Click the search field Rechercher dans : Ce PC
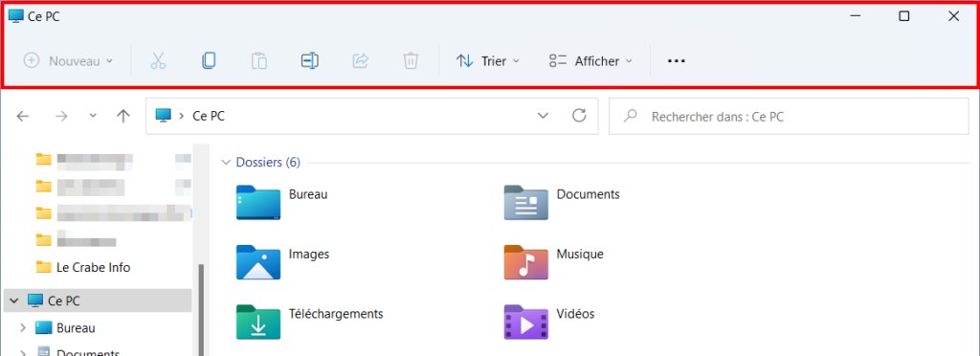This screenshot has height=356, width=980. click(x=789, y=116)
